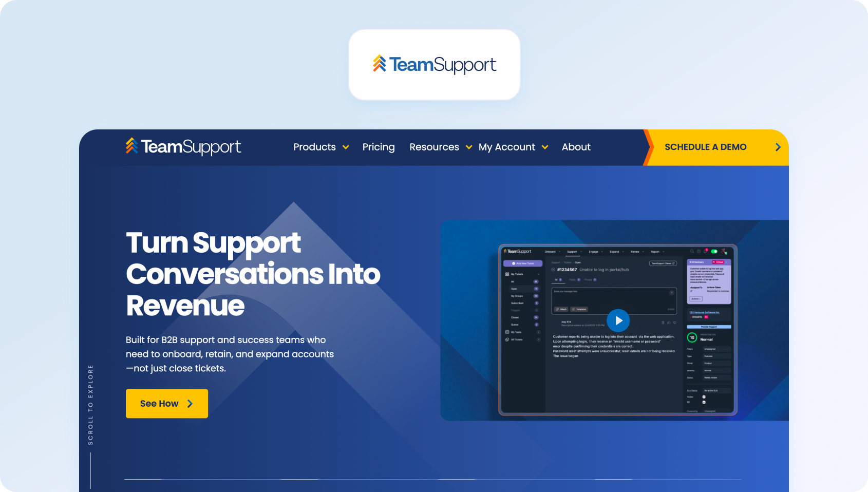Click the circle icon beside ticket #1234567

tap(553, 270)
